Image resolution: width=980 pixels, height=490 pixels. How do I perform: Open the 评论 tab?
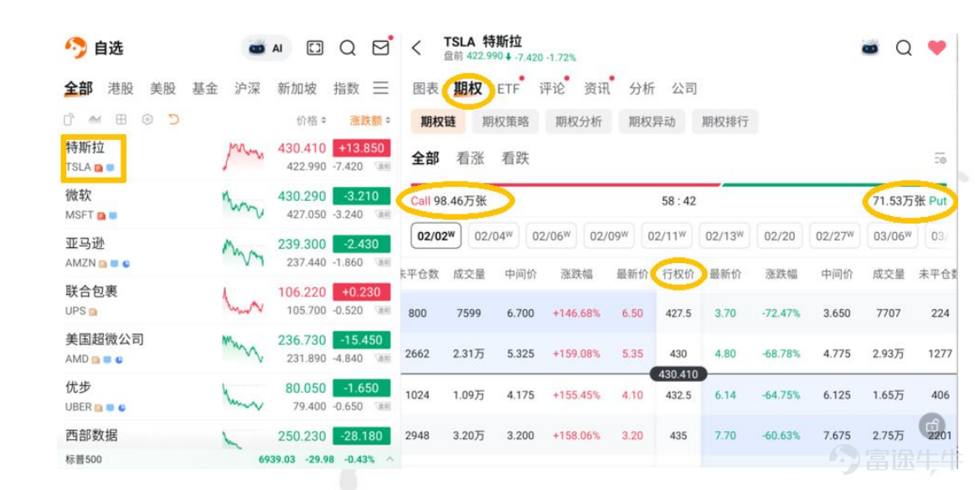click(552, 89)
